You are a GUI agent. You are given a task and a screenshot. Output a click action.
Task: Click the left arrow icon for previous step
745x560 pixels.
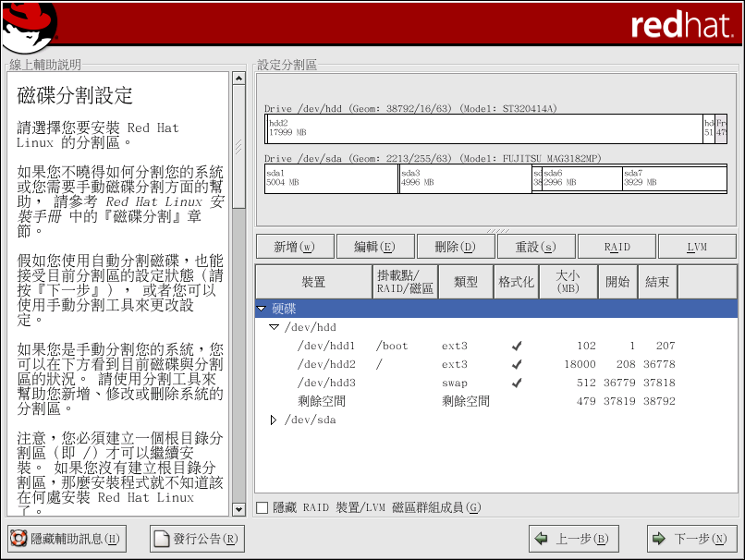(542, 539)
